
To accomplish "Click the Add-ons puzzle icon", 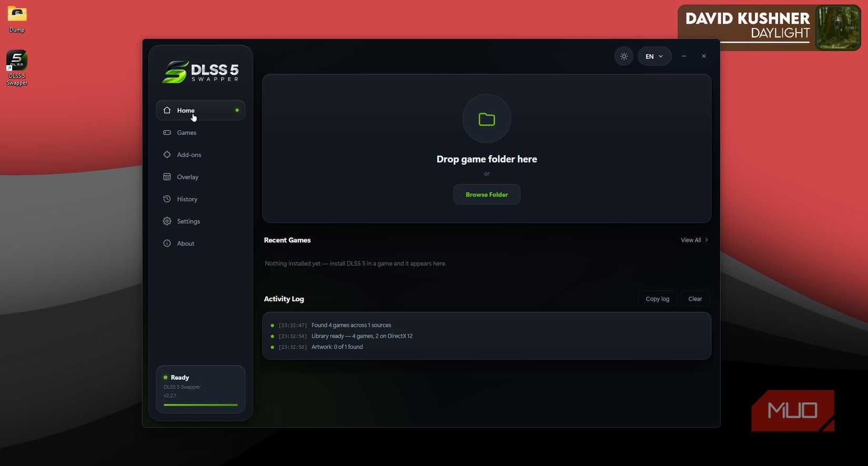I will tap(167, 155).
